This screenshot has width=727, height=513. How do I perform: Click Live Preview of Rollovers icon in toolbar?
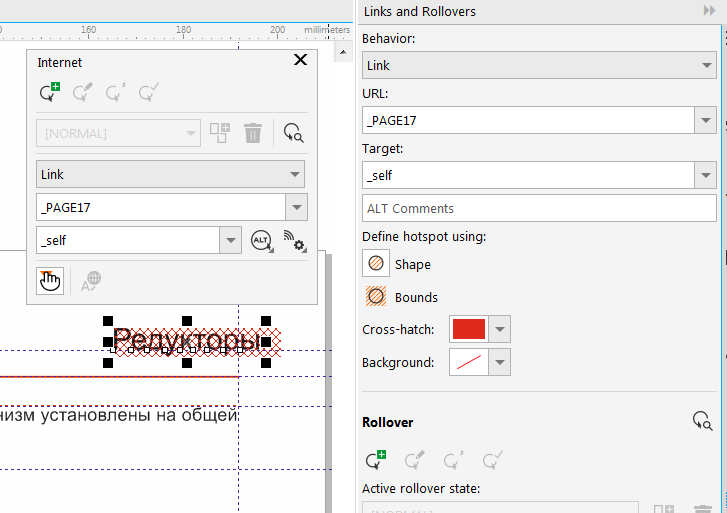[x=293, y=133]
